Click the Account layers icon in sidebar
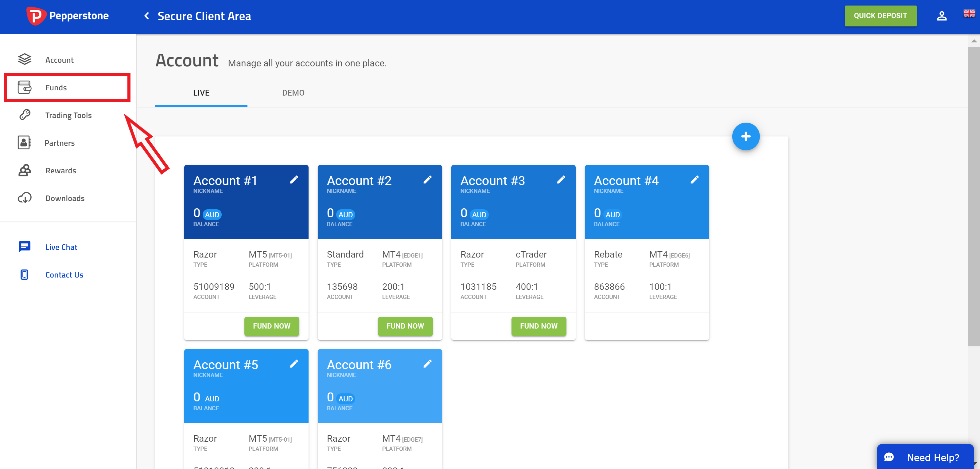The height and width of the screenshot is (469, 980). coord(24,59)
